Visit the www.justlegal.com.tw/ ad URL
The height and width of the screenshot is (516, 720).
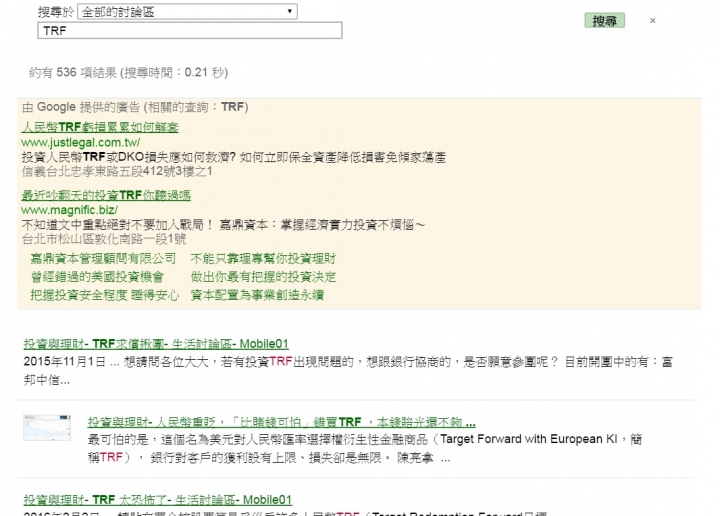tap(80, 142)
